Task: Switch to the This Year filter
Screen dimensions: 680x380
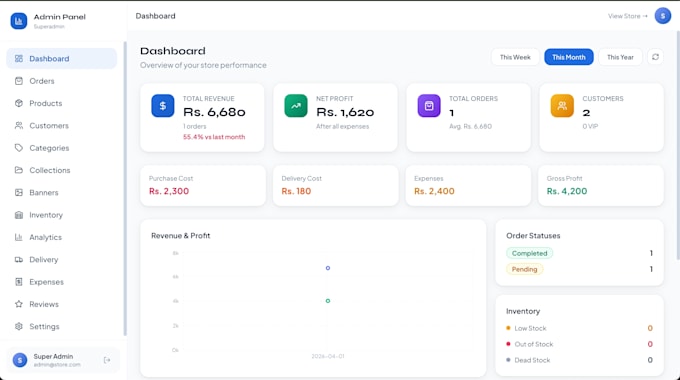Action: pos(620,57)
